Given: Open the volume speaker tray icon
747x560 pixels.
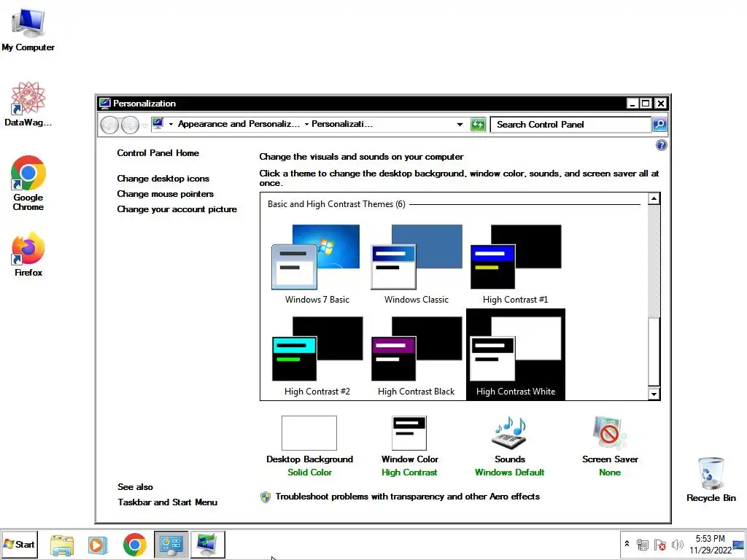Looking at the screenshot, I should tap(677, 545).
